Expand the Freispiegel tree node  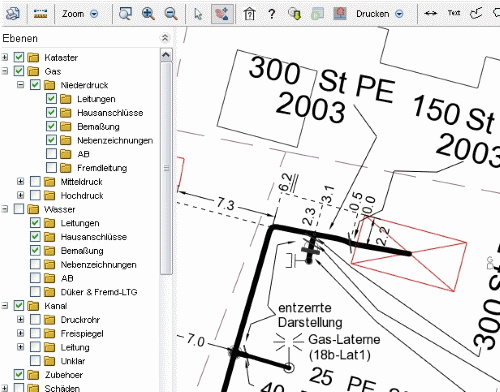tap(21, 333)
